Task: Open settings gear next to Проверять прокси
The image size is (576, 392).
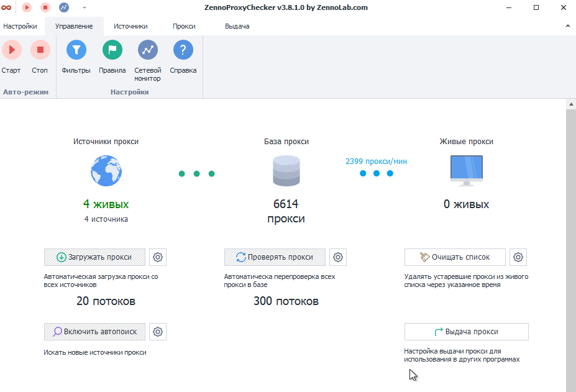Action: tap(338, 257)
